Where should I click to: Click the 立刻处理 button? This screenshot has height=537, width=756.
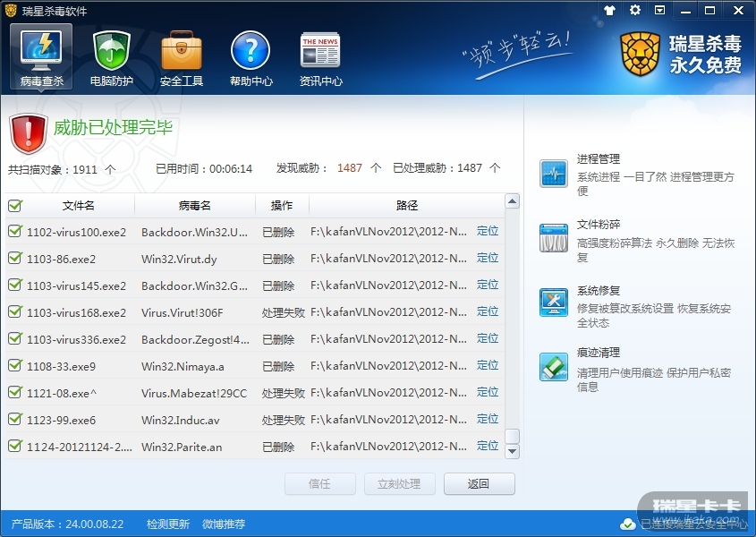click(399, 484)
